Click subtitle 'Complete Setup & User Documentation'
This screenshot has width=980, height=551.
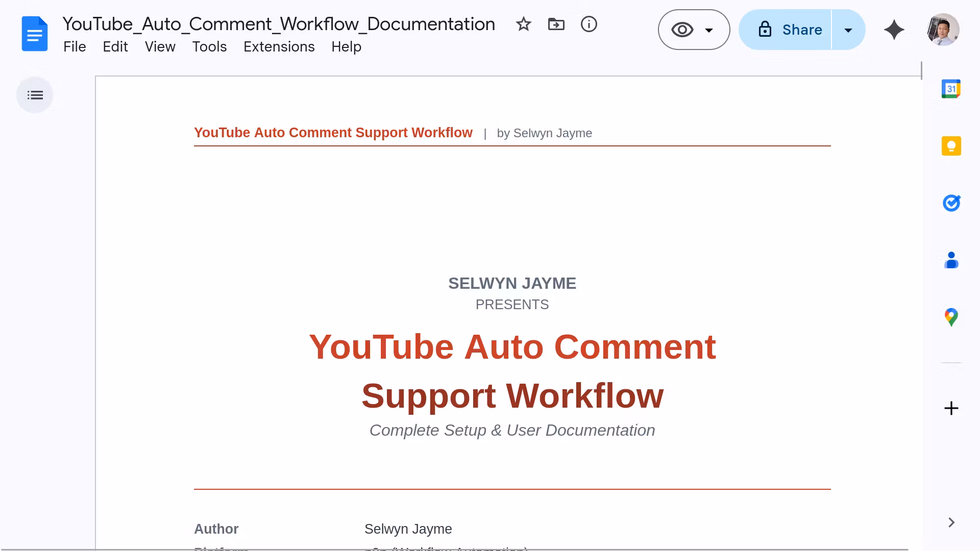tap(512, 430)
